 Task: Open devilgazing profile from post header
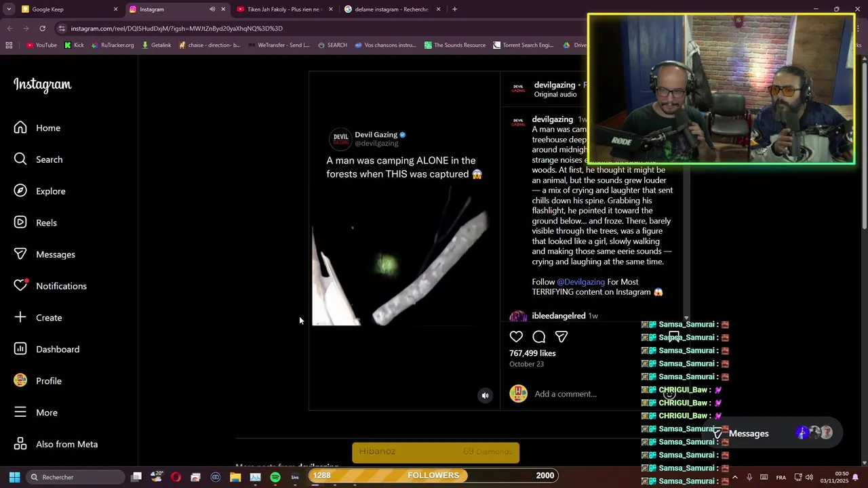554,85
